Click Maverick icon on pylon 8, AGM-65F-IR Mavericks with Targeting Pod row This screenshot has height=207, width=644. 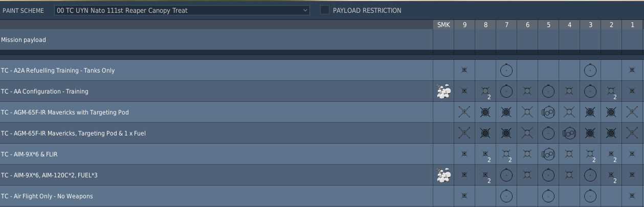point(485,112)
